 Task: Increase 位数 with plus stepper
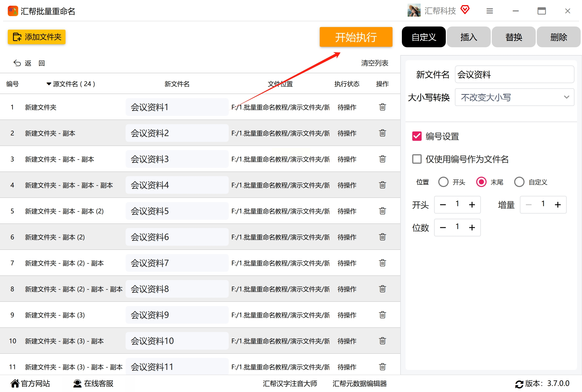(472, 228)
